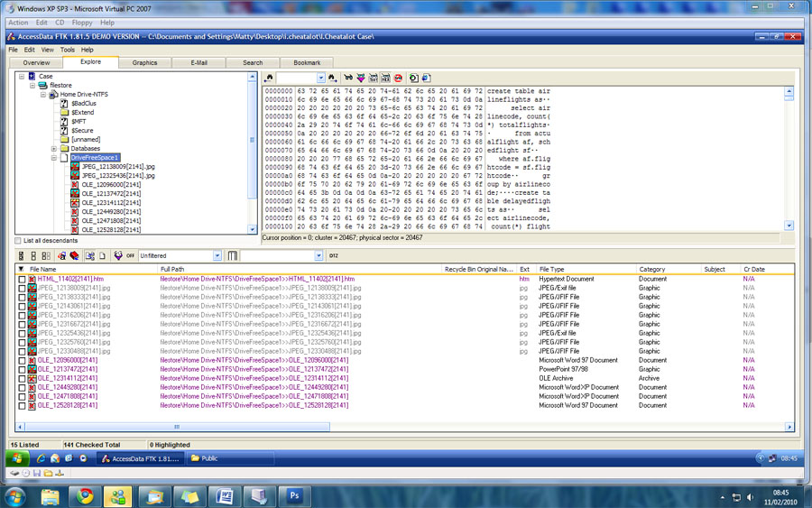Select the [unnamed] folder in tree

point(86,140)
